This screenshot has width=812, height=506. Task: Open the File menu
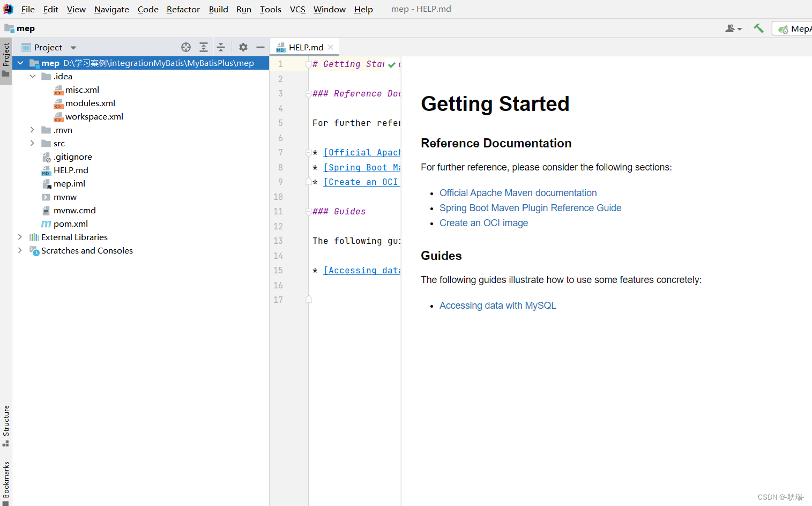coord(28,9)
